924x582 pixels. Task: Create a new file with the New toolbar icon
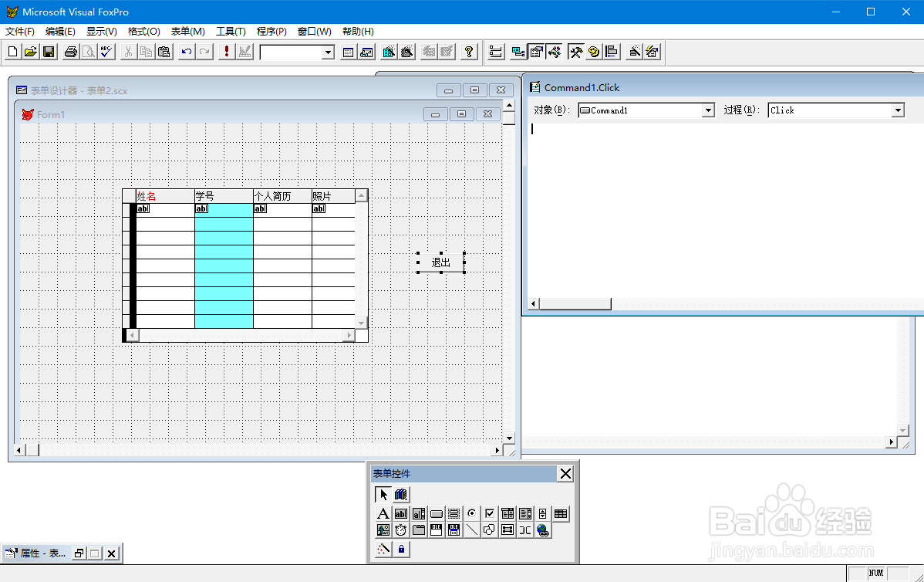(x=12, y=52)
